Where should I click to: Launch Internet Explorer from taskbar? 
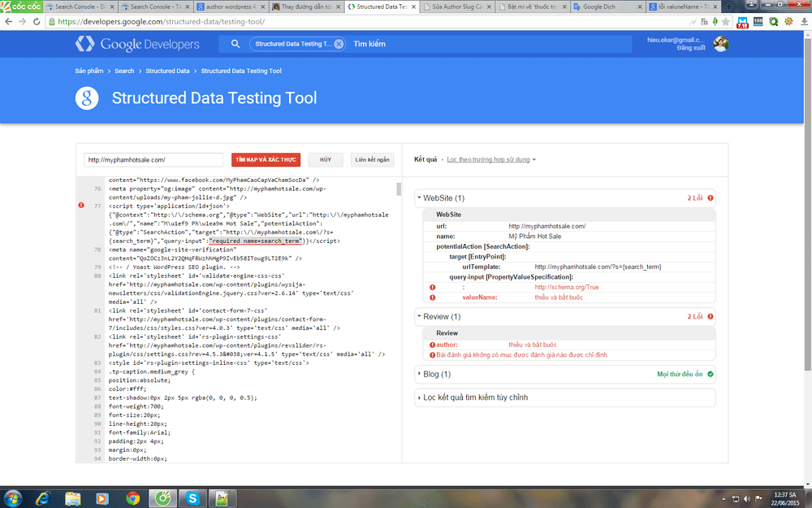click(44, 499)
